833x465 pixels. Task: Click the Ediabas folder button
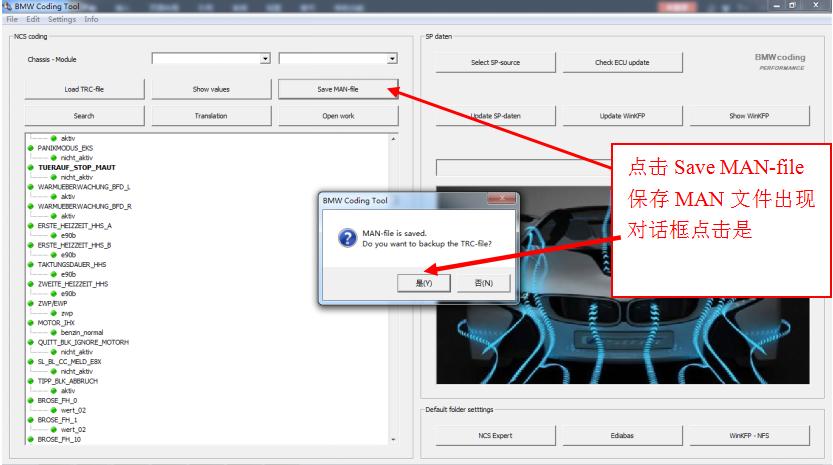(x=622, y=436)
